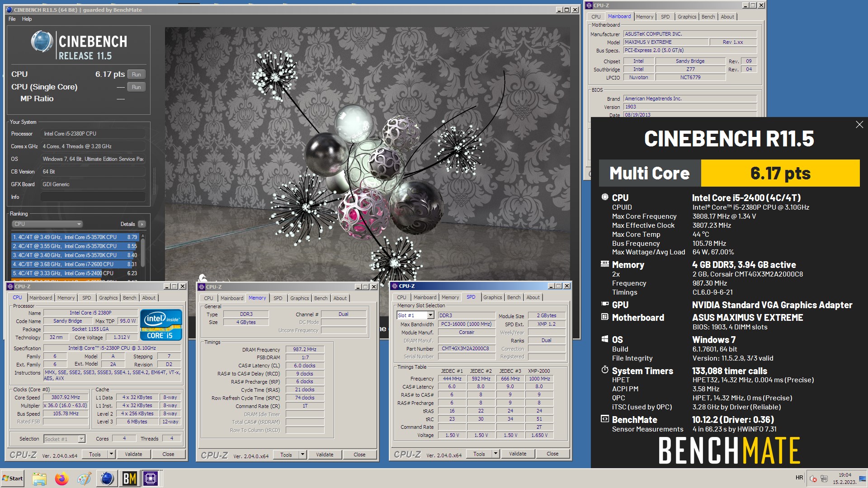Click the Info input field in Cinebench

tap(93, 197)
